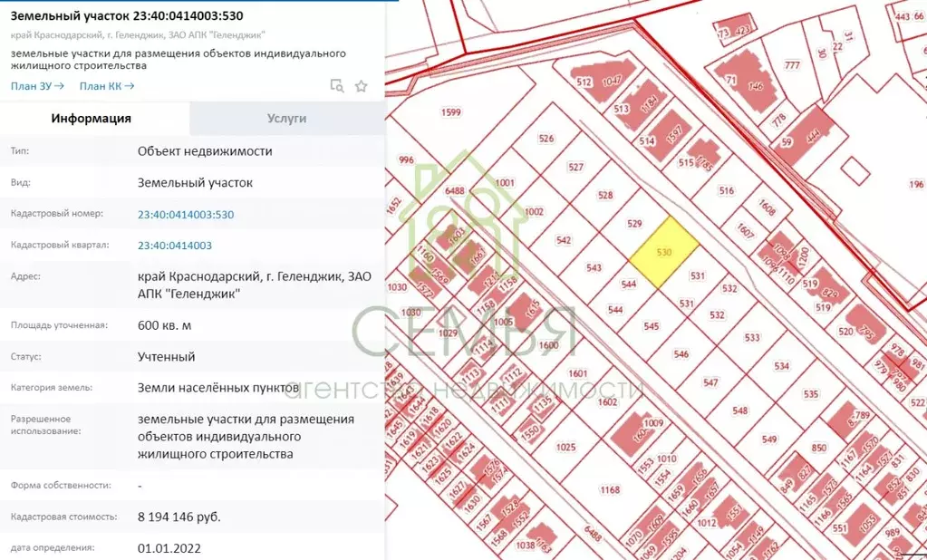Open cadastral quarter link 23:40:0414003
The height and width of the screenshot is (560, 927).
pos(174,246)
